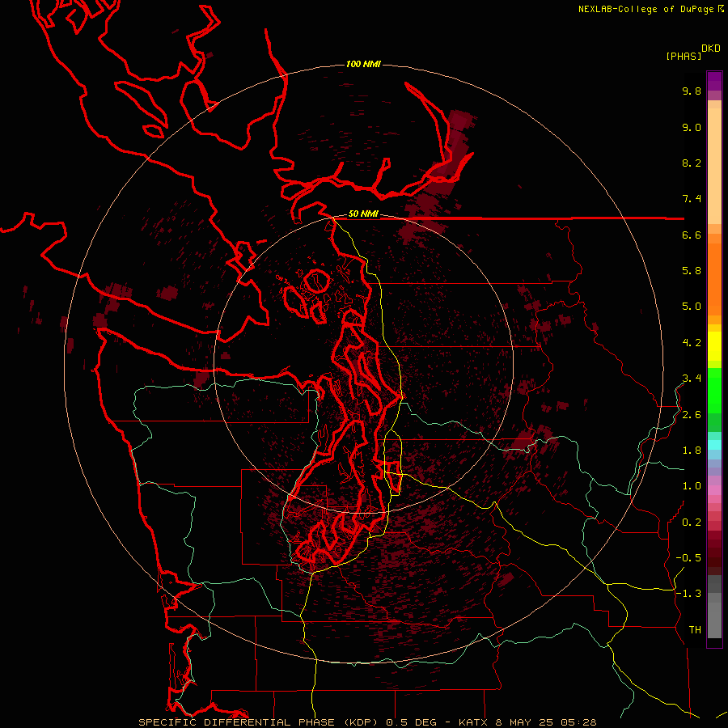Pick the bright yellow band of the color scale
The height and width of the screenshot is (728, 728).
(714, 346)
